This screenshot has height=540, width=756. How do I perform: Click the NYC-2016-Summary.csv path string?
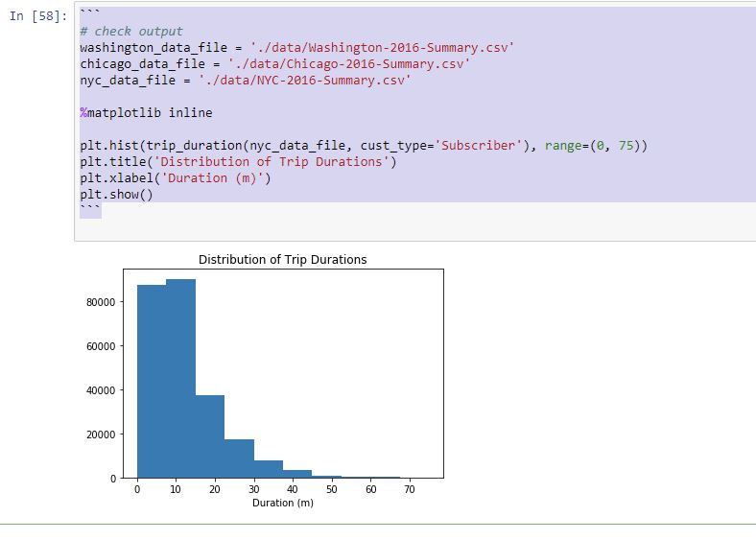click(305, 80)
